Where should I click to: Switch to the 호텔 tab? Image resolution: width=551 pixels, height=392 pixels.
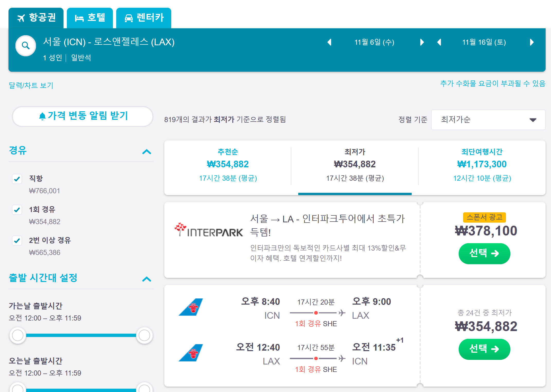90,18
